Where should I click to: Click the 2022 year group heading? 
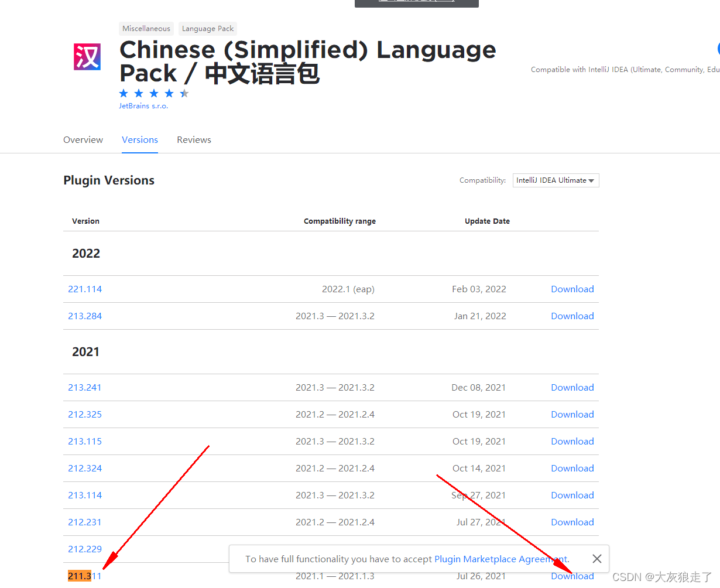(86, 254)
